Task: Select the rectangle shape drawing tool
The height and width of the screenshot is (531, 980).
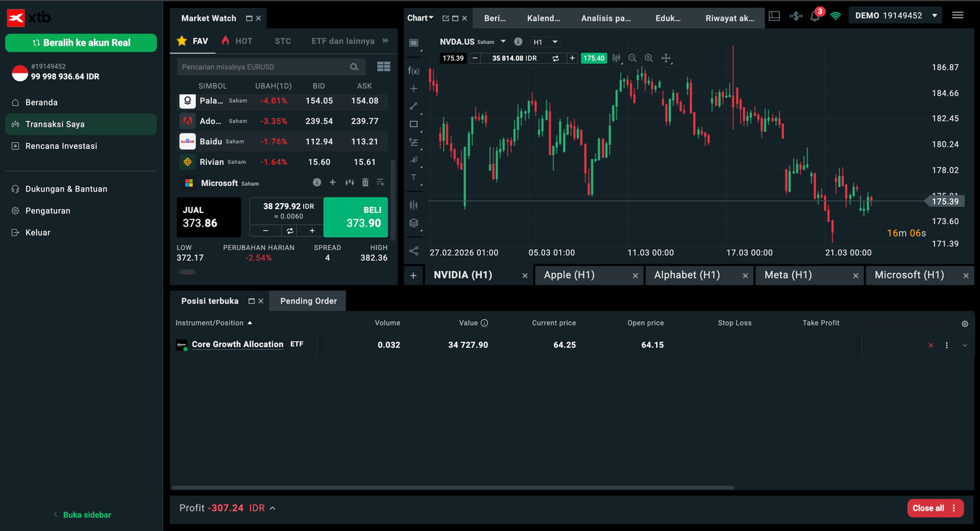Action: [x=413, y=124]
